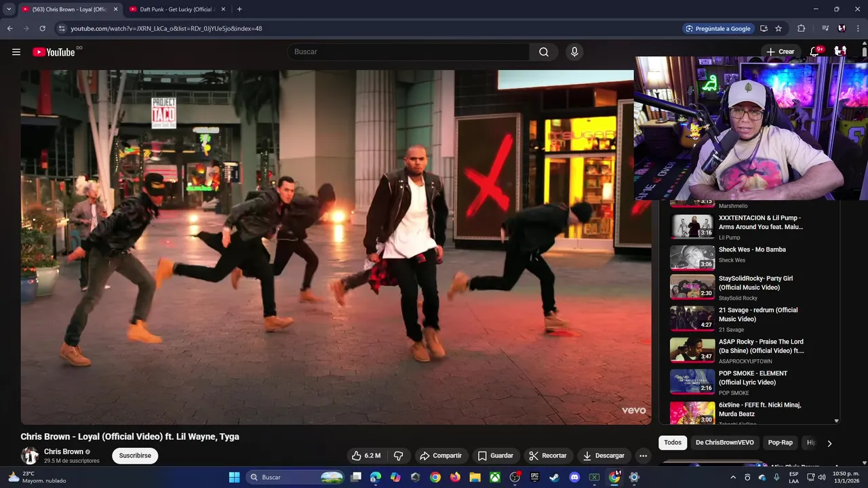Bookmark this page with the star

778,28
